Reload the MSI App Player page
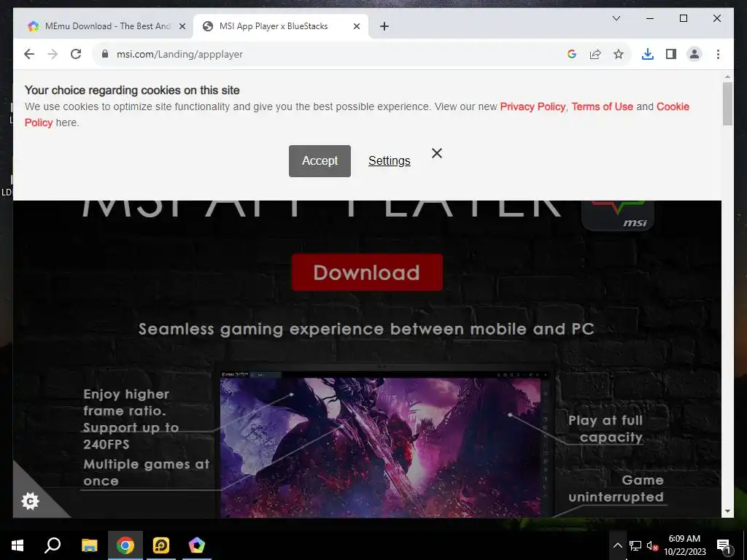This screenshot has height=560, width=747. (x=76, y=54)
